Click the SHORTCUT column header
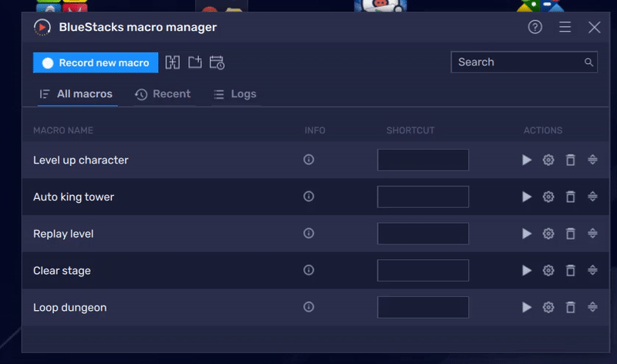Image resolution: width=617 pixels, height=364 pixels. click(x=410, y=130)
